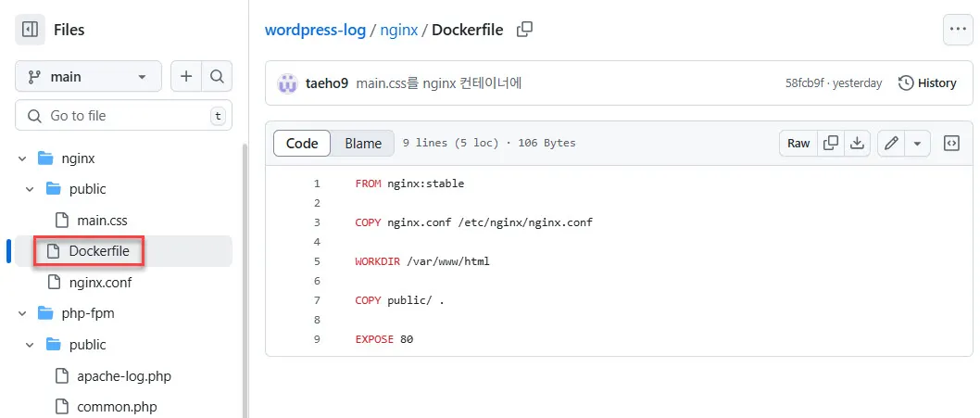This screenshot has height=418, width=980.
Task: Select Dockerfile in the file tree
Action: click(x=124, y=251)
